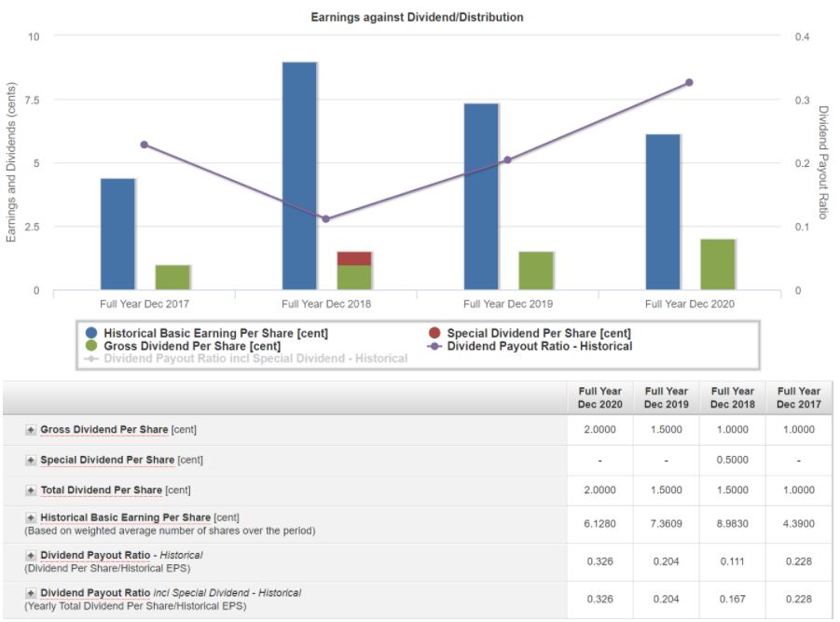Click the blue legend circle for earnings
Viewport: 840px width, 622px height.
[91, 333]
